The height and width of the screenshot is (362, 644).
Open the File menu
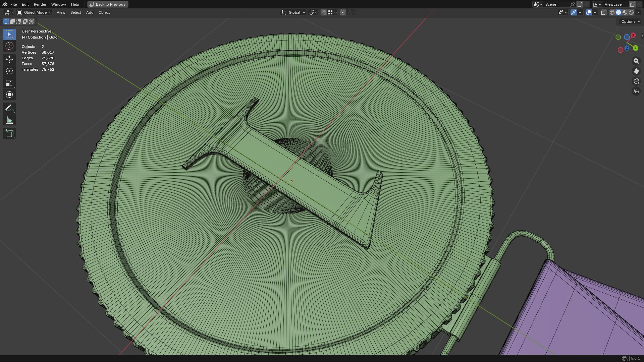[13, 4]
